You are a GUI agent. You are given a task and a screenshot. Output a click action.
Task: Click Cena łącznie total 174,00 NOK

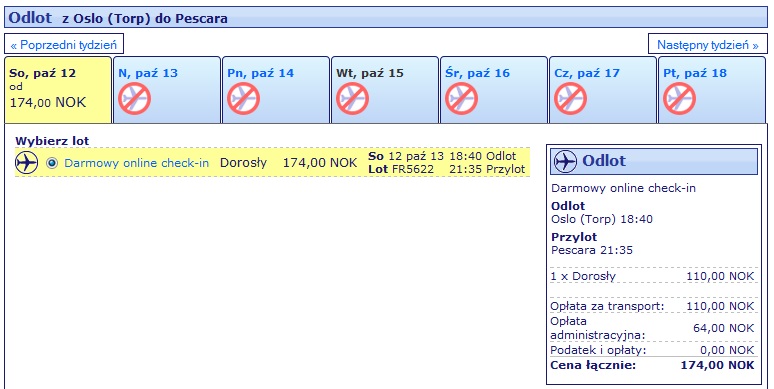click(x=717, y=365)
